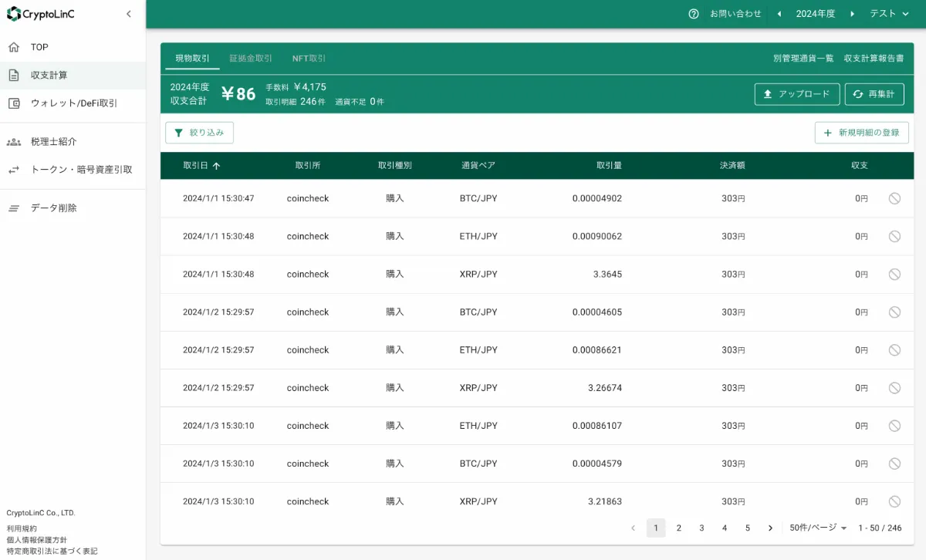Click the upload icon on アップロード button
This screenshot has height=560, width=926.
(x=768, y=93)
